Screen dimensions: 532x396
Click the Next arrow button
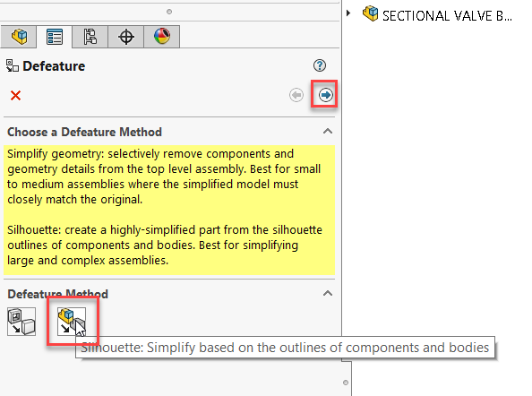(325, 95)
